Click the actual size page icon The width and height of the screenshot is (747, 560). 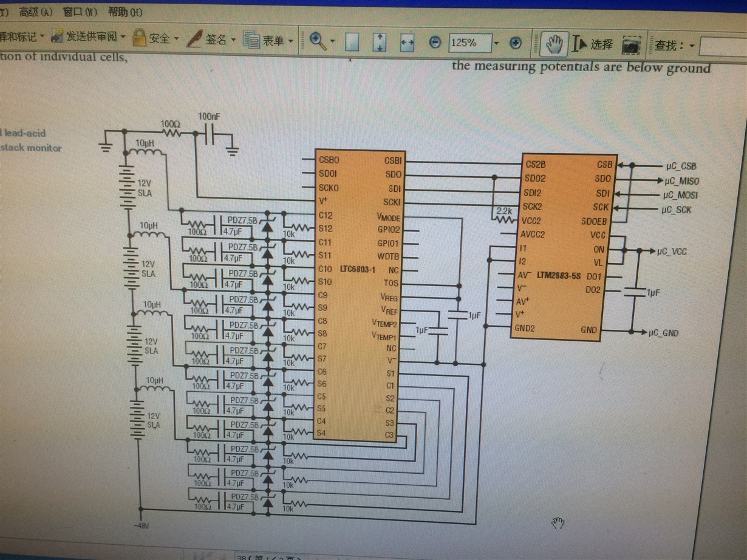(x=352, y=42)
